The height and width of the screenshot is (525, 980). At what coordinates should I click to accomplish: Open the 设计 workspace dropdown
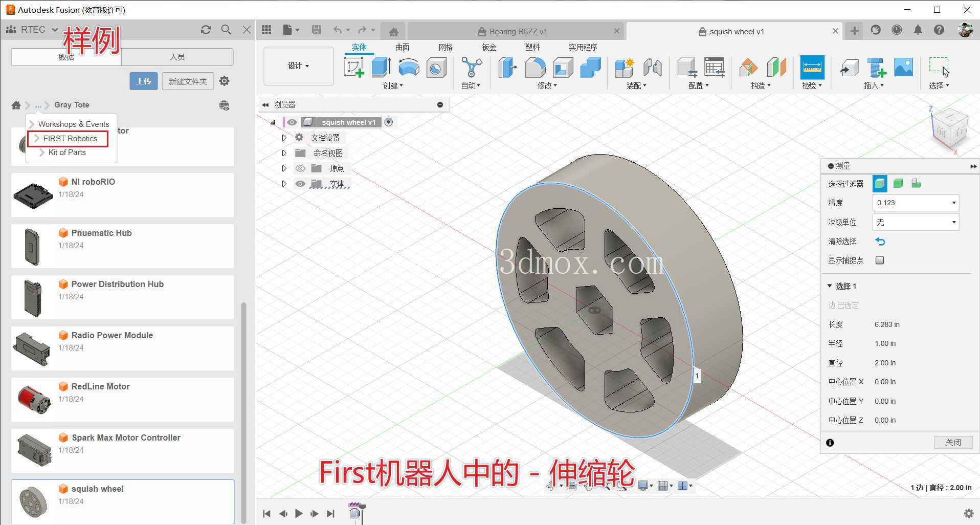299,66
